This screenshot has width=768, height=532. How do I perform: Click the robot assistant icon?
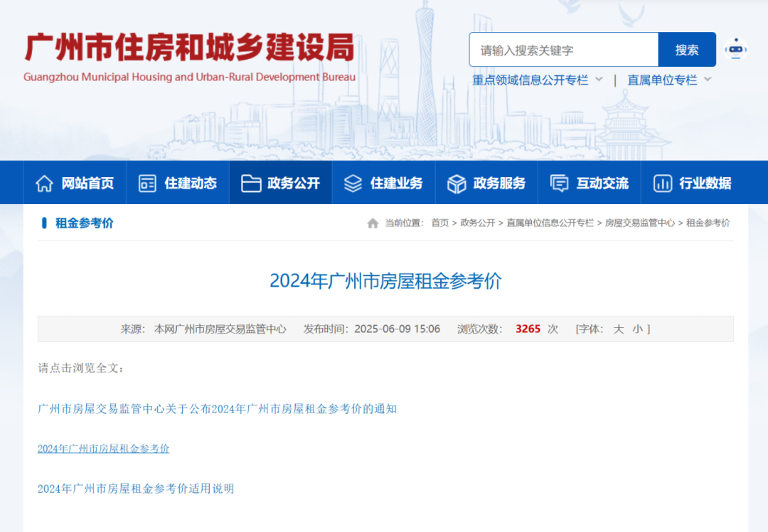tap(735, 49)
